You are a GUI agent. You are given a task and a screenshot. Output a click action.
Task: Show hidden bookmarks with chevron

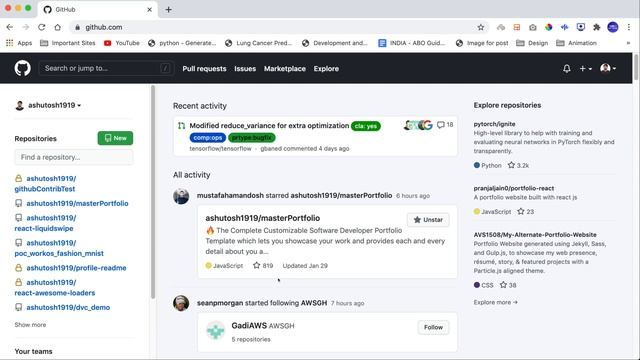tap(628, 43)
